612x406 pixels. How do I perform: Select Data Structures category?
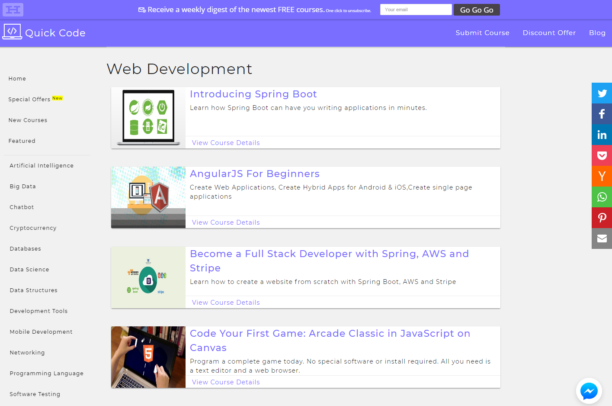(33, 290)
